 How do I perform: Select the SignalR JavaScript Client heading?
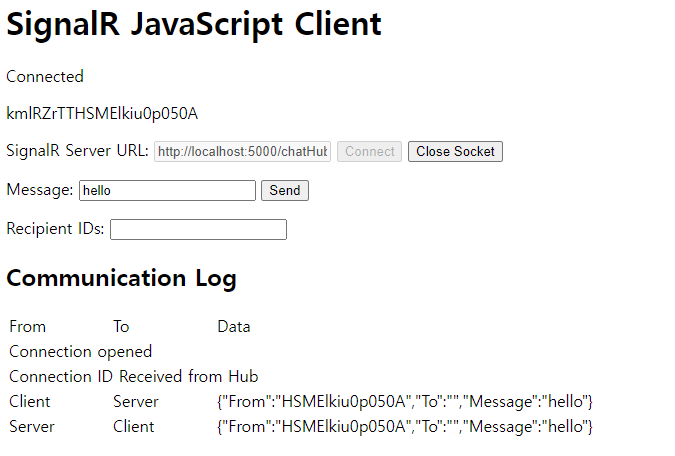click(x=194, y=24)
